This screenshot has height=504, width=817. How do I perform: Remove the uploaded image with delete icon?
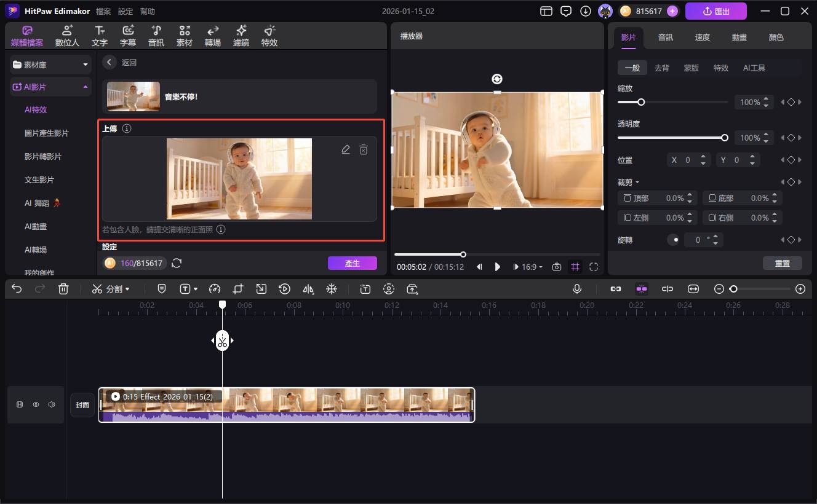[x=364, y=150]
